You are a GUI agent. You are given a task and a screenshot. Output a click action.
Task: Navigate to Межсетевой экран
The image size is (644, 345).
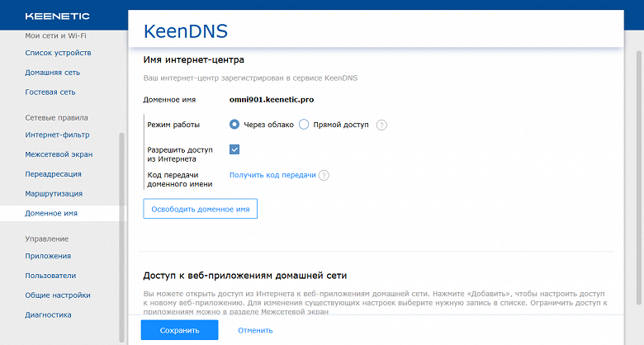[x=59, y=154]
